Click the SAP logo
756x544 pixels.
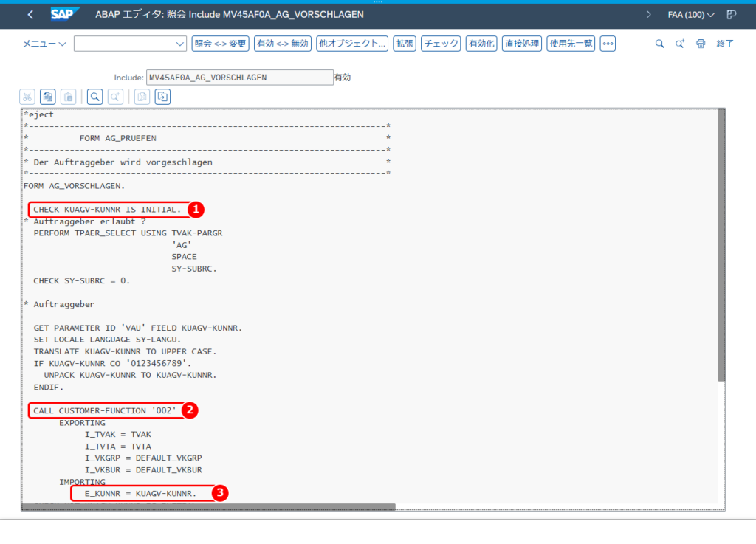coord(65,15)
